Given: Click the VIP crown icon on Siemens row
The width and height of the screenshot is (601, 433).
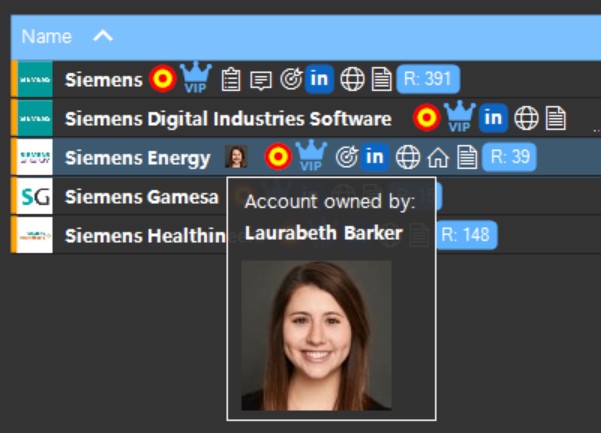Looking at the screenshot, I should click(x=195, y=77).
